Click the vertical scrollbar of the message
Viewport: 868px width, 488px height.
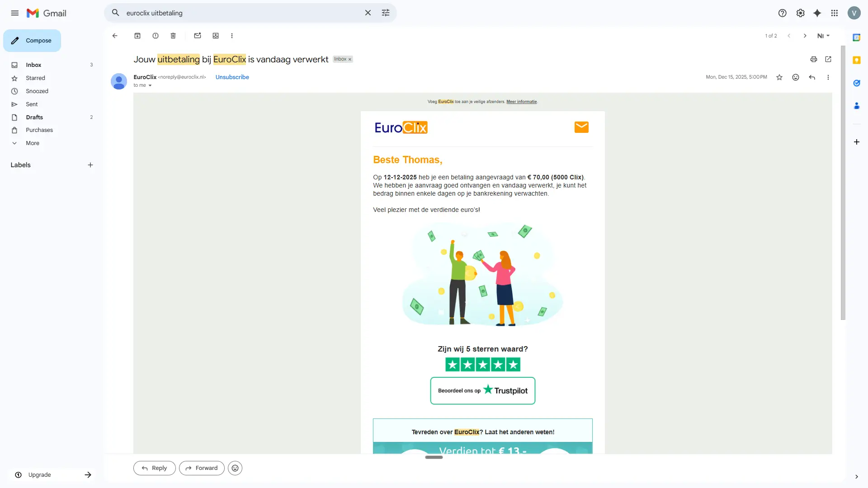[843, 181]
